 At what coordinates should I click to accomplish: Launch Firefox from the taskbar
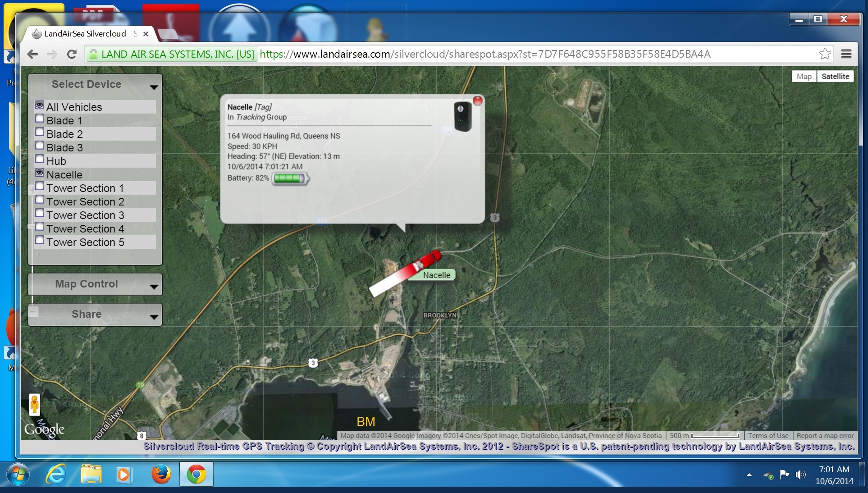pyautogui.click(x=161, y=475)
